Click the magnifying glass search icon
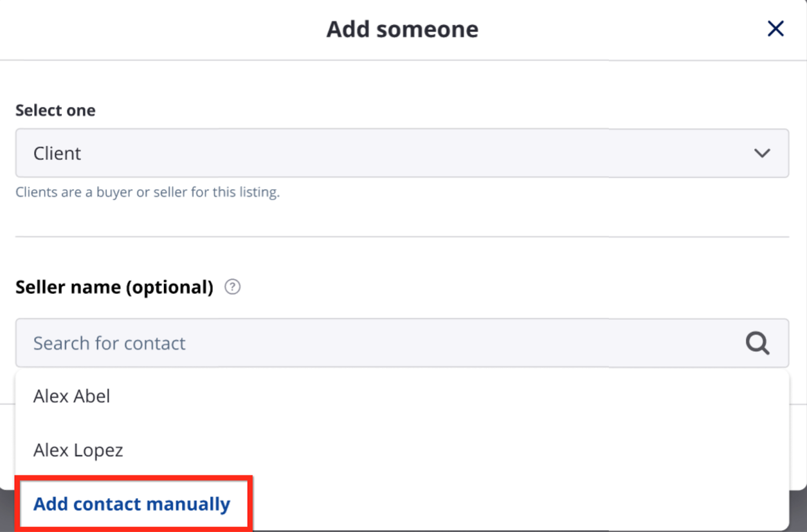The image size is (807, 532). coord(757,343)
